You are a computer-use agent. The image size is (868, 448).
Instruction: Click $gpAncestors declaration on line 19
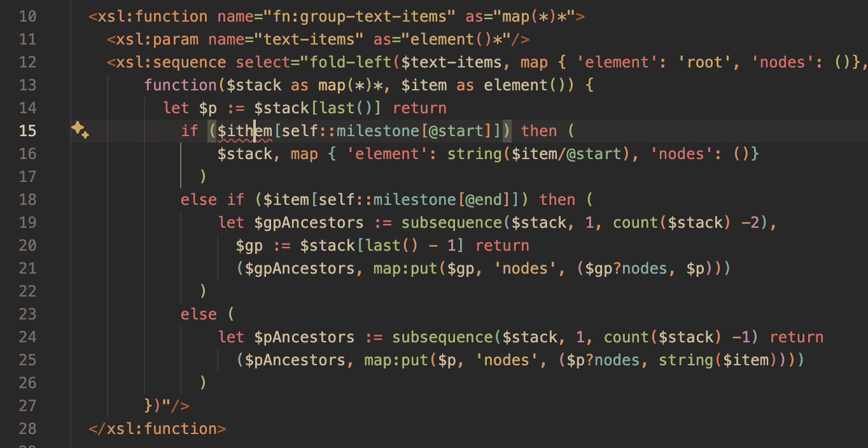click(309, 222)
